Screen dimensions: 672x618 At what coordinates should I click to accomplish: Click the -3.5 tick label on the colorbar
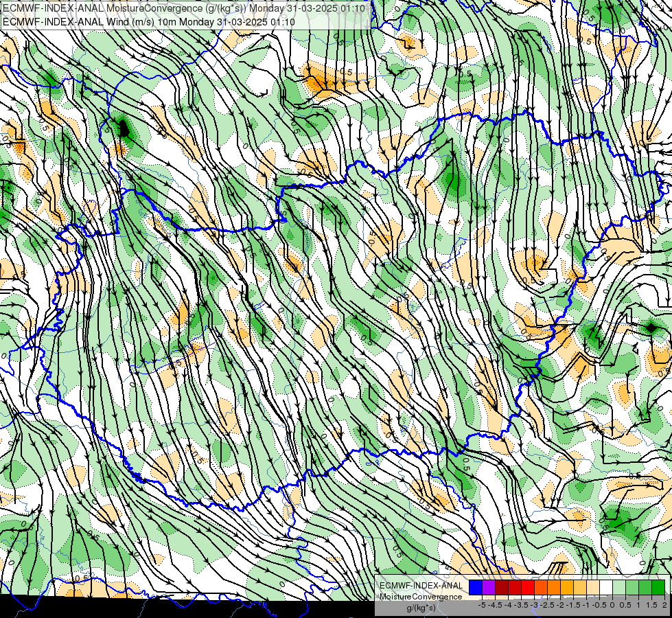coord(521,605)
